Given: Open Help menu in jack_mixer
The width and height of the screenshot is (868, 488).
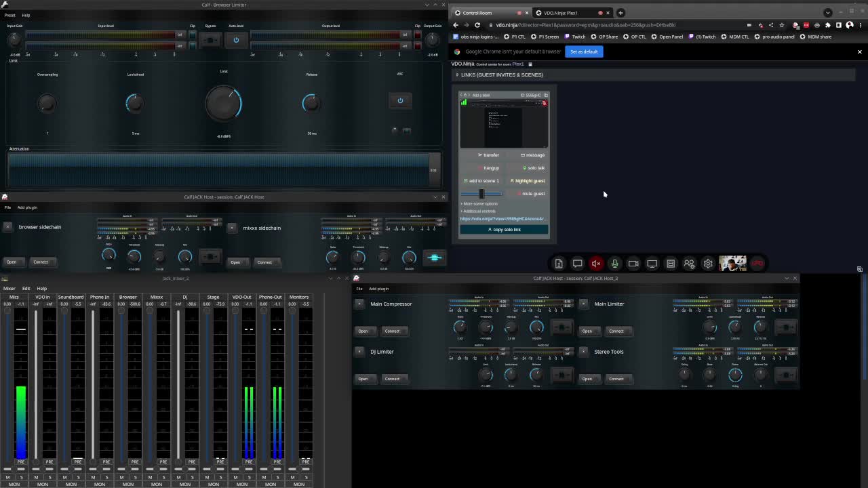Looking at the screenshot, I should 42,289.
